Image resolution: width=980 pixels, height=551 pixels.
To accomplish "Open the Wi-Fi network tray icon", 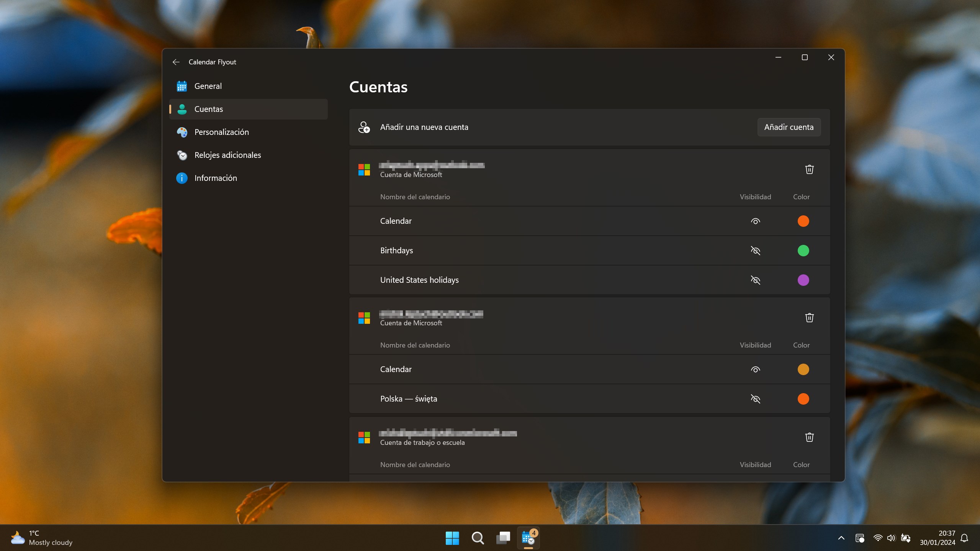I will 877,538.
